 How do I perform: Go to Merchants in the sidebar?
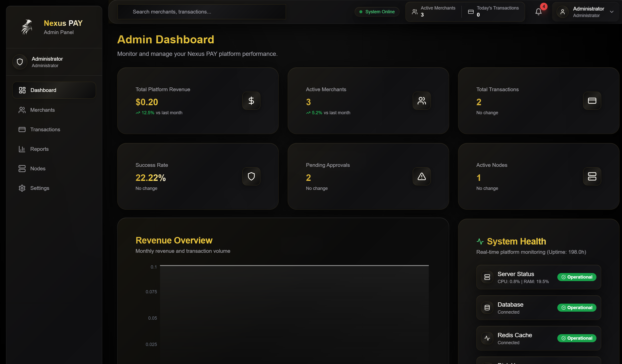[42, 110]
